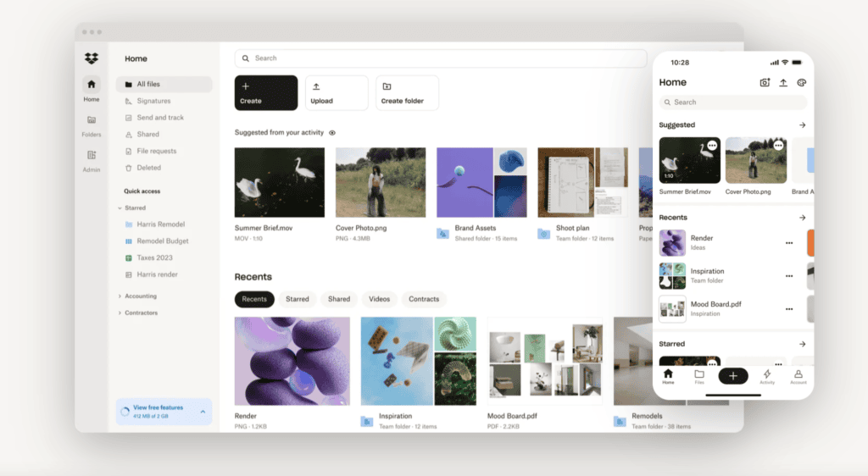Open more options on mobile Summer Brief.mov
The height and width of the screenshot is (476, 868).
coord(712,146)
